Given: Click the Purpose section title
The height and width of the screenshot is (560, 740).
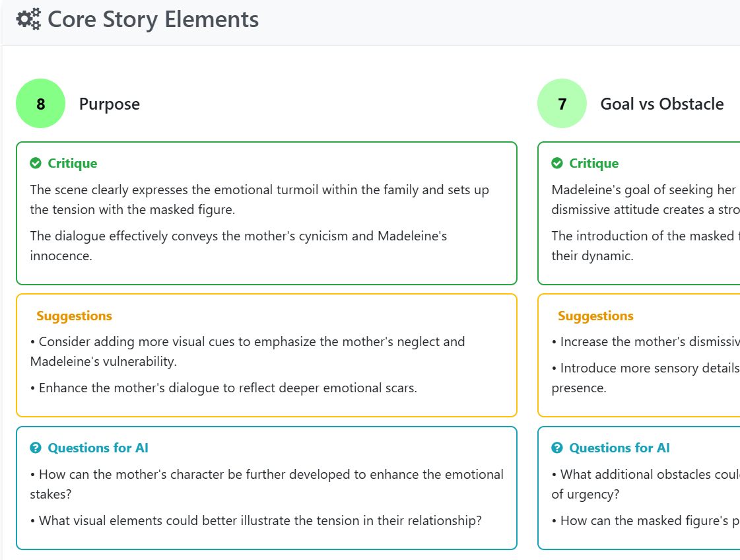Looking at the screenshot, I should [x=110, y=104].
